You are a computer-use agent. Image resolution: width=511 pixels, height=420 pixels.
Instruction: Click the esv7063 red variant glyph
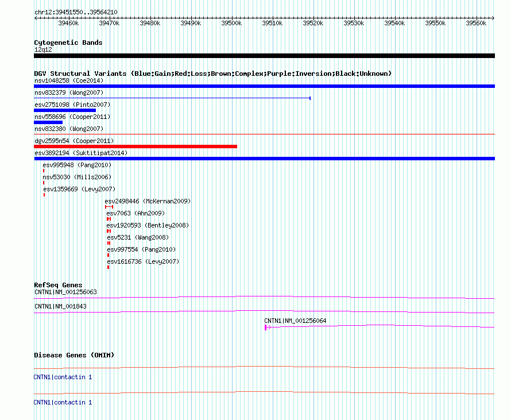coord(109,219)
